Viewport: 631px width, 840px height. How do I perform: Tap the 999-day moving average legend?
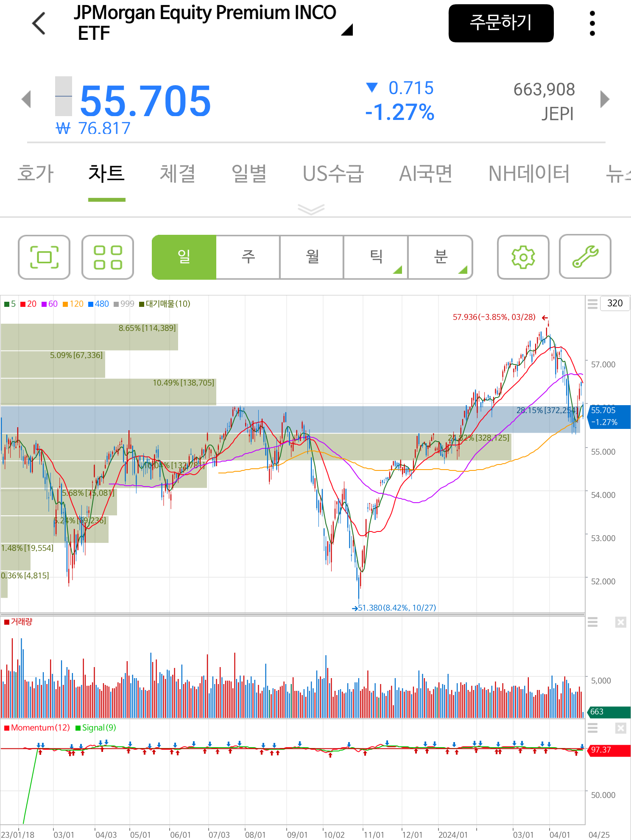[124, 304]
